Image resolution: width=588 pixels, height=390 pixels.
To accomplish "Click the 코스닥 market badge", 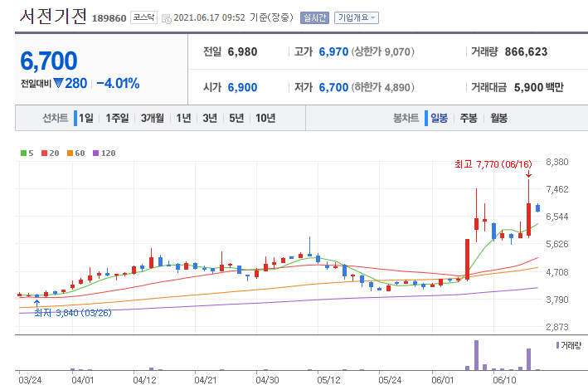I will click(x=143, y=17).
